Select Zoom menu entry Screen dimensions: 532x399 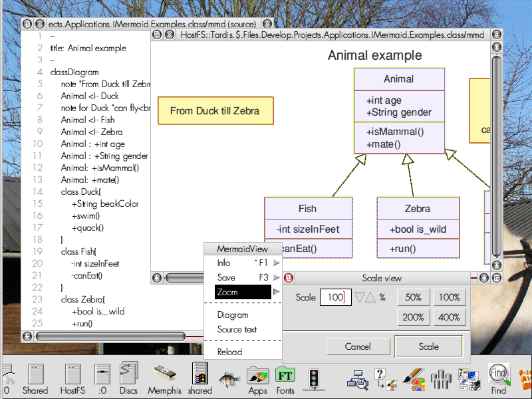coord(243,292)
